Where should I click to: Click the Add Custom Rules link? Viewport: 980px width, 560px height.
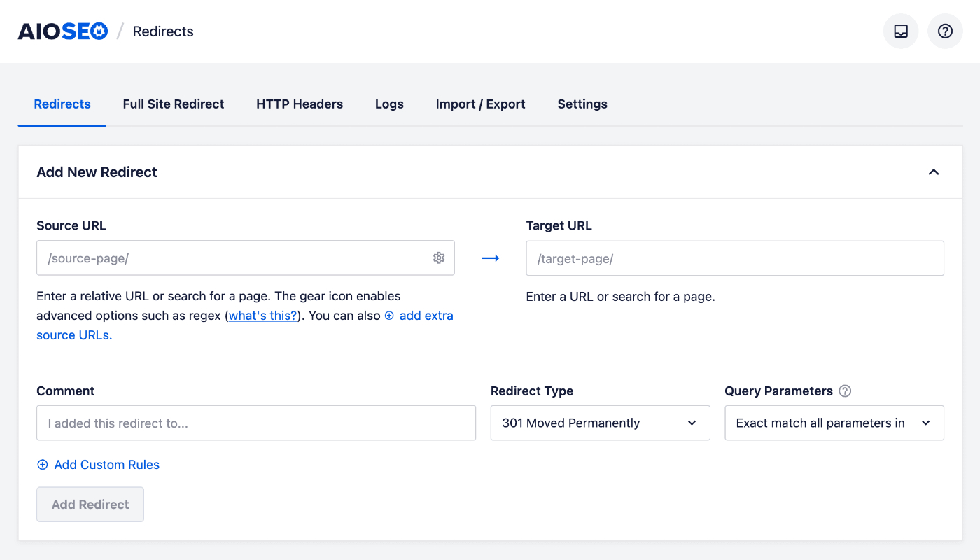[x=106, y=464]
